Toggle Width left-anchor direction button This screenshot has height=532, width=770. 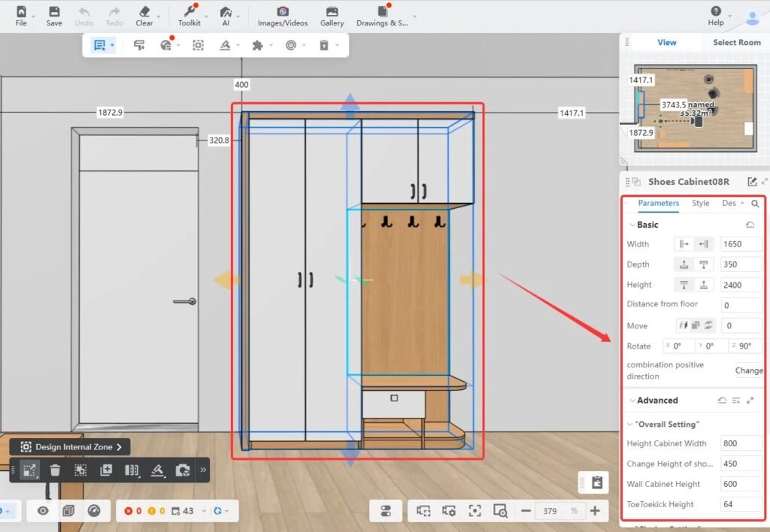(684, 244)
